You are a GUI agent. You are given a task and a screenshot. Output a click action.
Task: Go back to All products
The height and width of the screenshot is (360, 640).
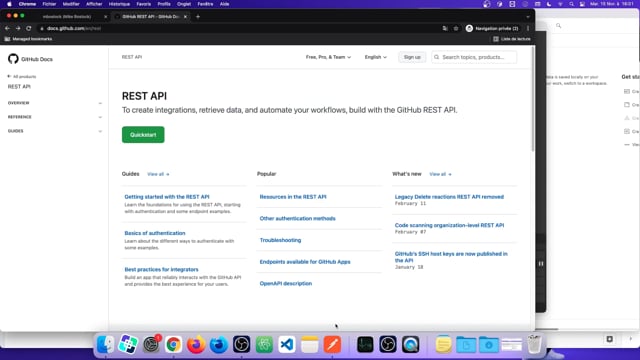tap(22, 76)
